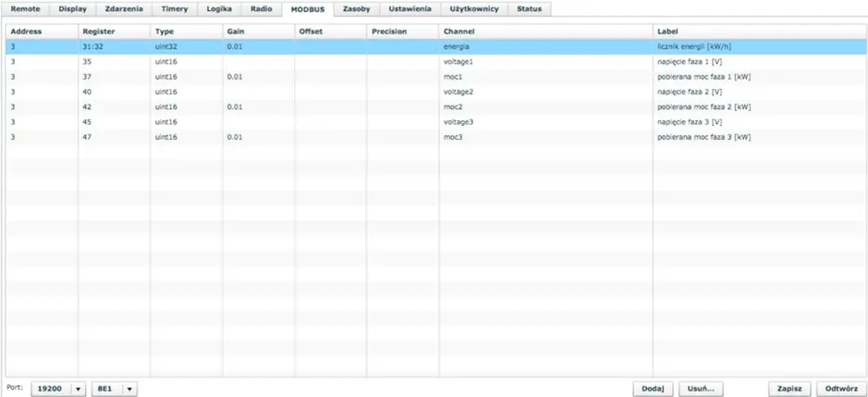The height and width of the screenshot is (397, 868).
Task: Switch to the Radio tab
Action: click(262, 8)
